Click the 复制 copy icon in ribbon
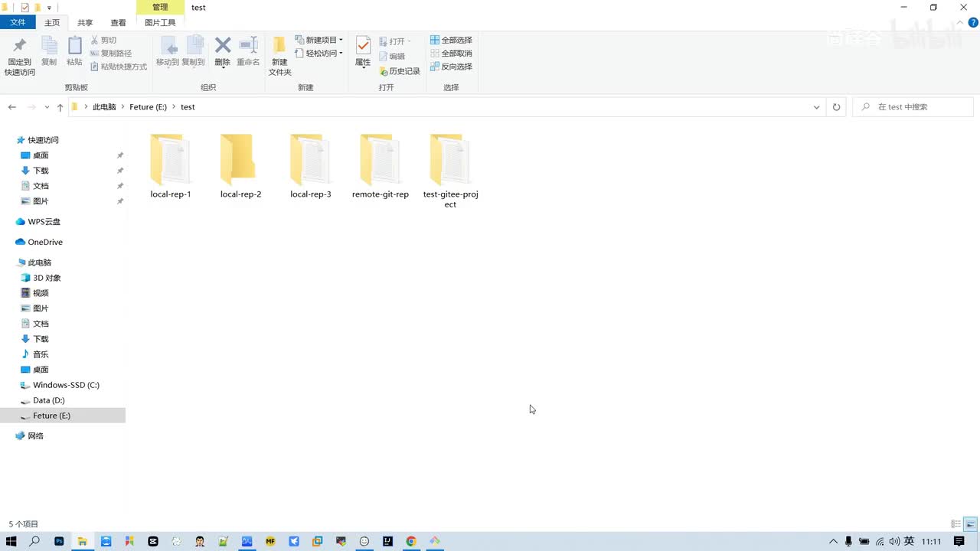 (x=49, y=46)
